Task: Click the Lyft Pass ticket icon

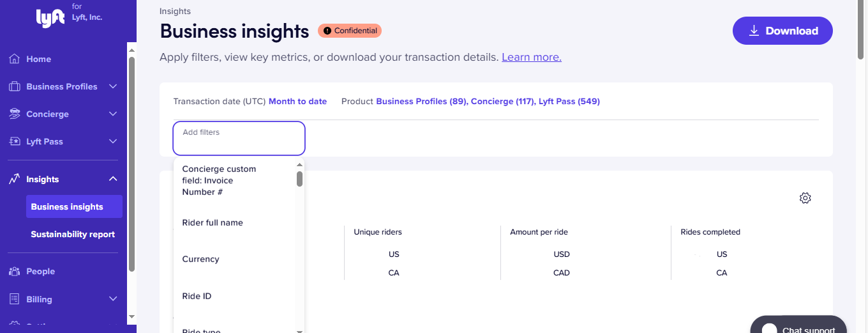Action: coord(14,141)
